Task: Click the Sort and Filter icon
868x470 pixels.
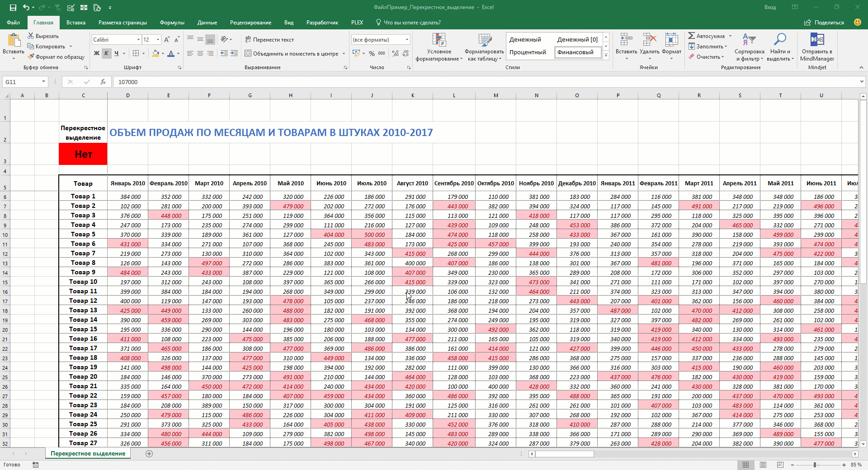Action: [749, 40]
